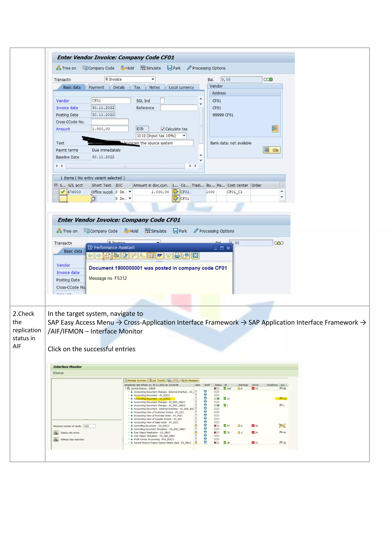
Task: Click Simulate in lower invoice window toolbar
Action: [156, 231]
